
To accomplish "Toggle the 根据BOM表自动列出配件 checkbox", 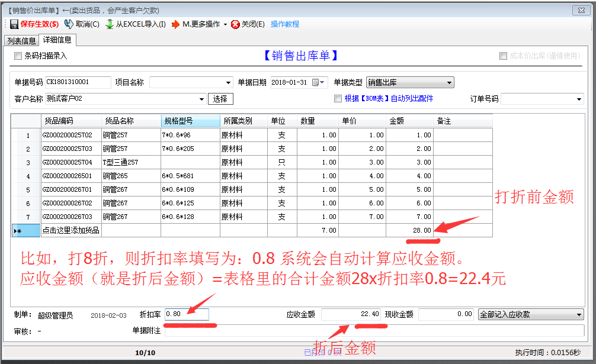I will tap(338, 99).
